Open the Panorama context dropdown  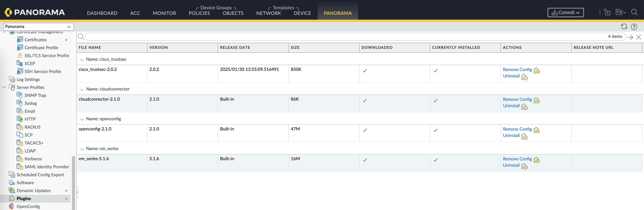coord(38,26)
